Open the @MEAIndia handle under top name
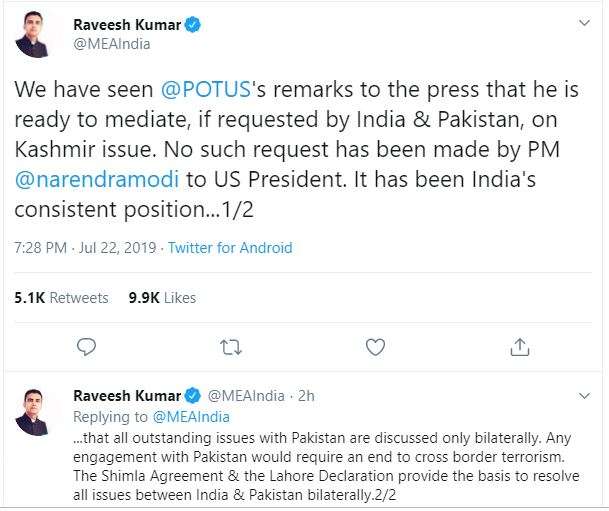Screen dimensions: 609x511 [x=112, y=44]
